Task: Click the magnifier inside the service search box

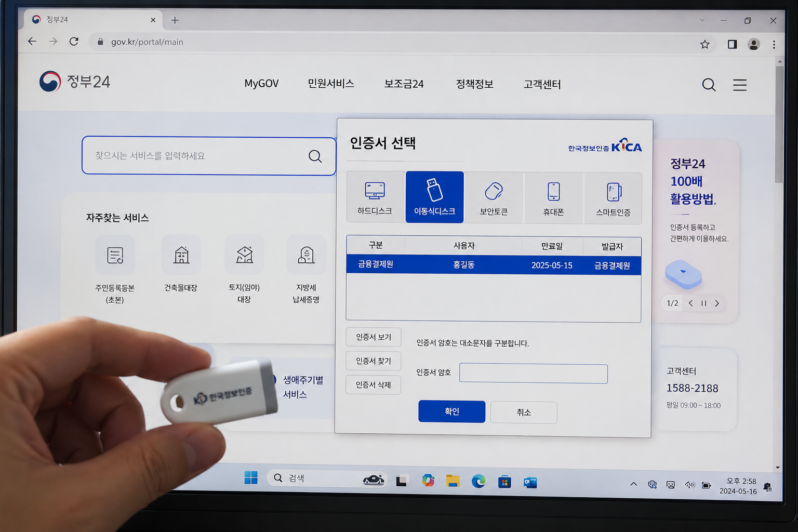Action: pyautogui.click(x=315, y=156)
